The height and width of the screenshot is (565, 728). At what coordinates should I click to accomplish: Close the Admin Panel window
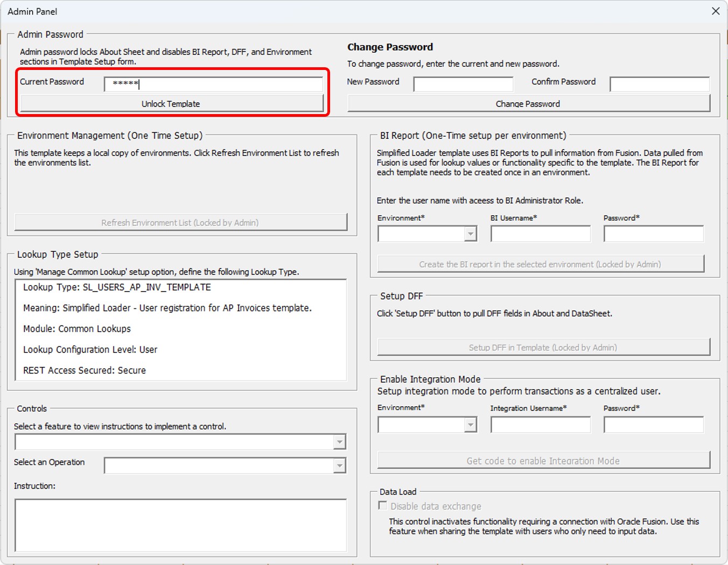716,11
